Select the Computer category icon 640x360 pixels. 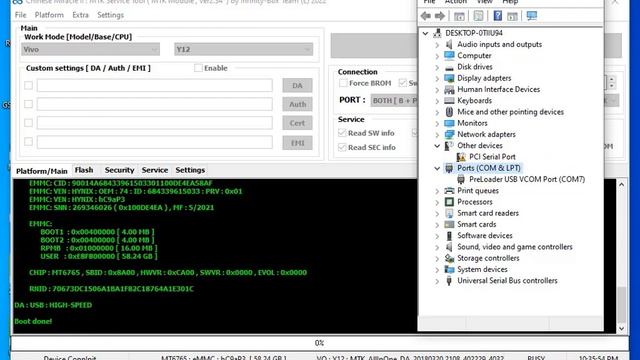pyautogui.click(x=449, y=55)
